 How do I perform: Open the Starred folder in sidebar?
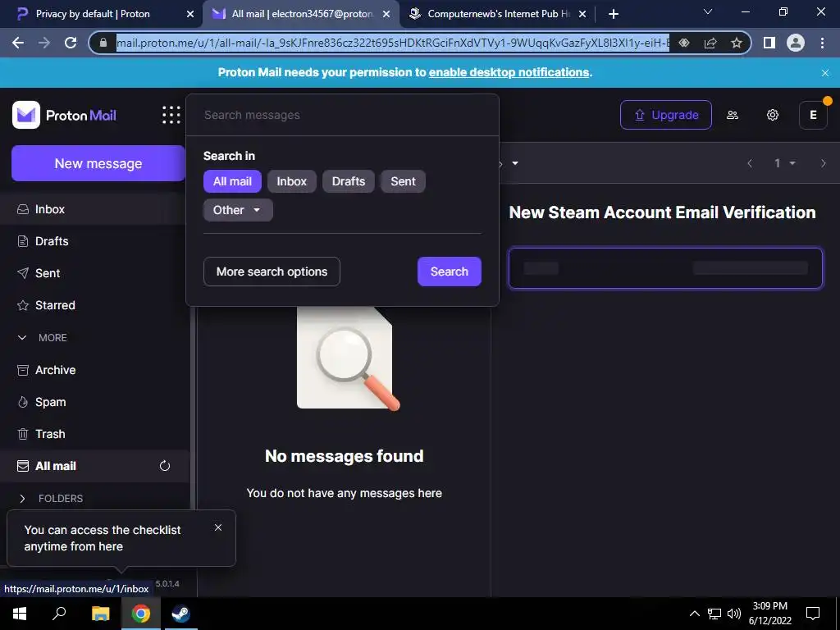tap(94, 305)
